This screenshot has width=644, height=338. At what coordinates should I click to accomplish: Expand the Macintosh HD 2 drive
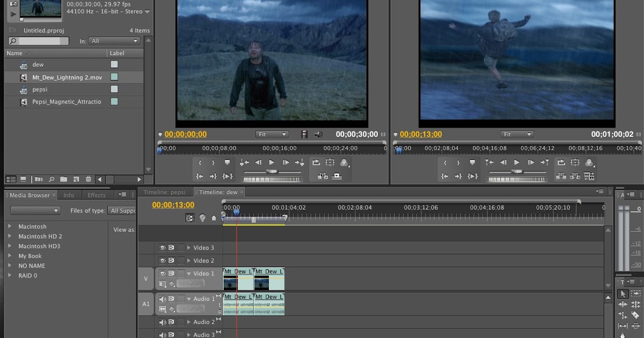(x=10, y=237)
